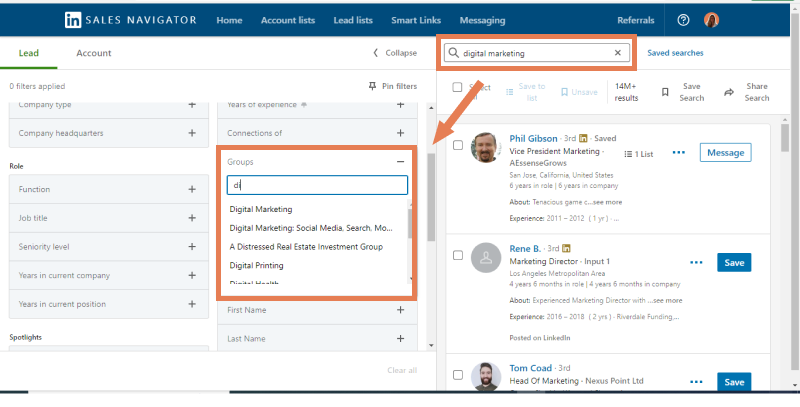Open Messaging in the navigation bar
Screen dimensions: 800x407
[482, 20]
